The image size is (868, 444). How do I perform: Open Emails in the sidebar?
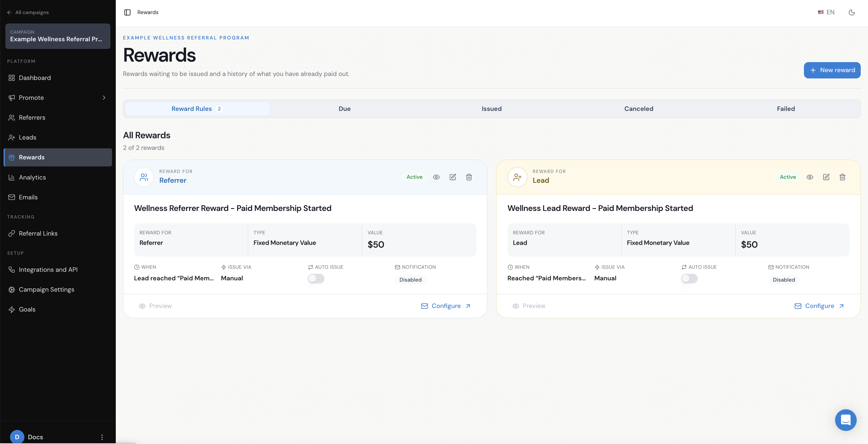pyautogui.click(x=58, y=197)
